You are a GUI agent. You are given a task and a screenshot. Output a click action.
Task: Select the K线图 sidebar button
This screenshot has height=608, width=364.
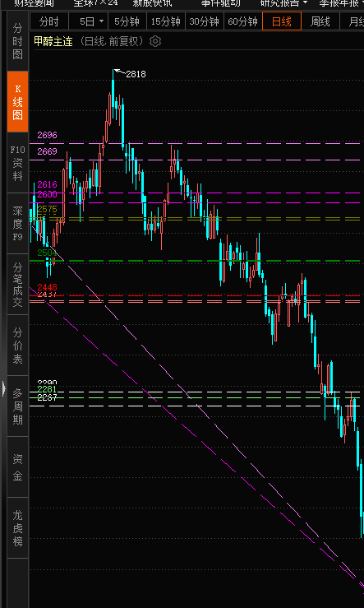click(x=18, y=102)
